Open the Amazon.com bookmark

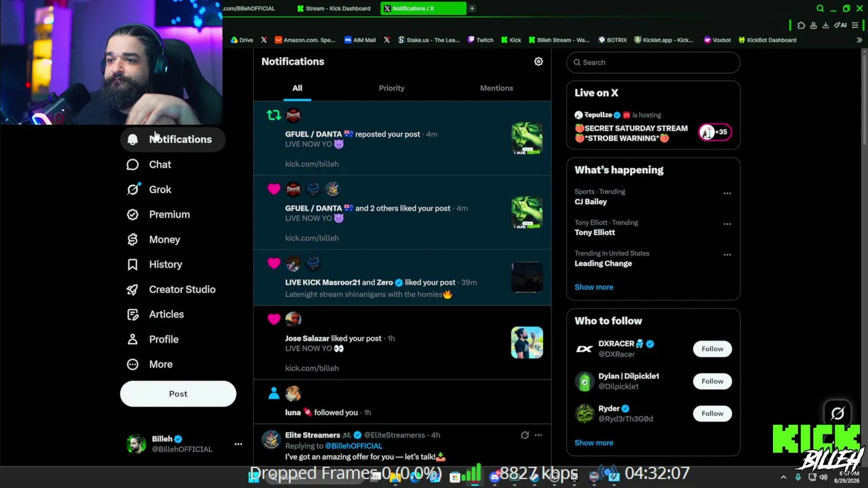304,40
